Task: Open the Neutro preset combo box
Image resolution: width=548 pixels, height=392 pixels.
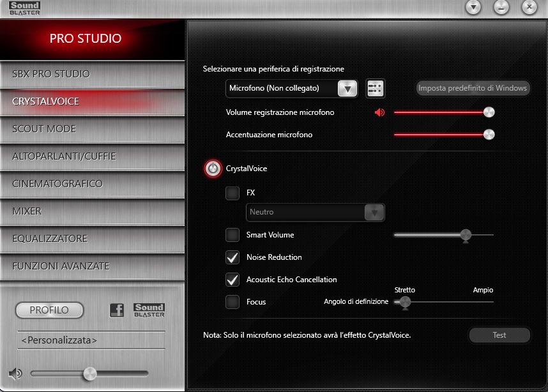Action: 316,212
